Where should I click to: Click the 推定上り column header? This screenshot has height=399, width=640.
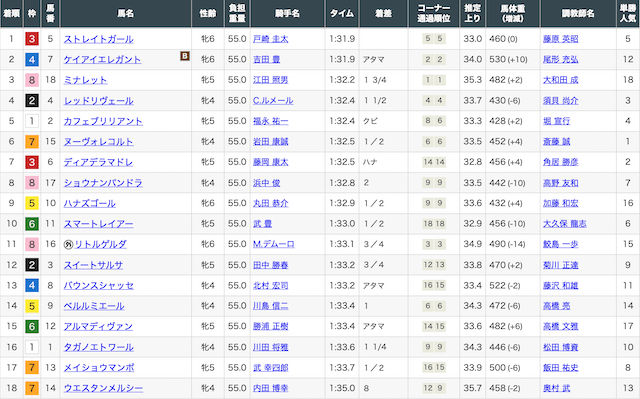coord(473,13)
